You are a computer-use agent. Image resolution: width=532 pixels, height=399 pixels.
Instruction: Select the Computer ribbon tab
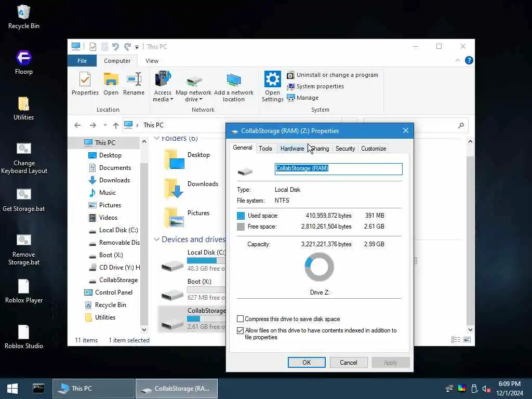click(117, 61)
